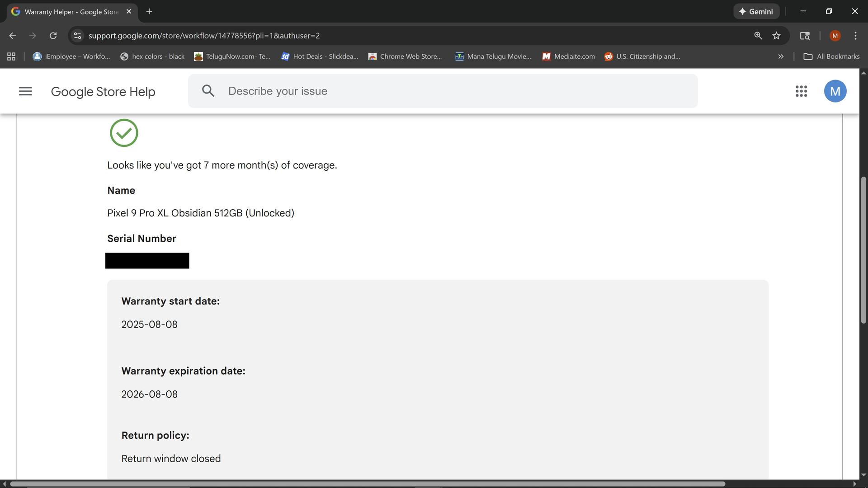View site information icon next to URL

coord(77,36)
